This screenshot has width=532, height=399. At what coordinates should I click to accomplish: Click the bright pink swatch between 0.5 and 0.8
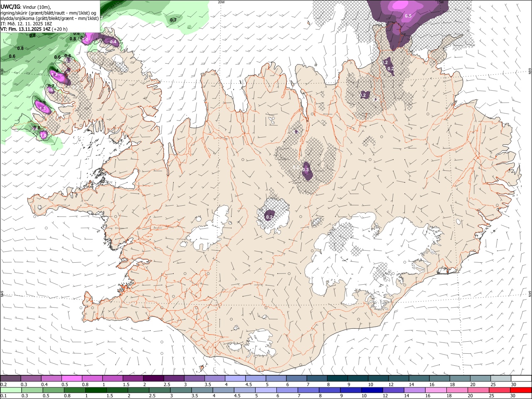coord(72,379)
